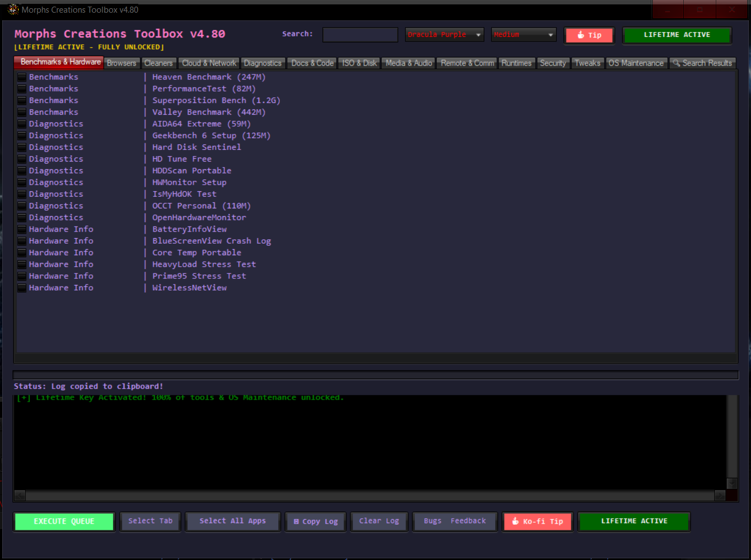Go to the Cloud & Network tab

tap(209, 63)
